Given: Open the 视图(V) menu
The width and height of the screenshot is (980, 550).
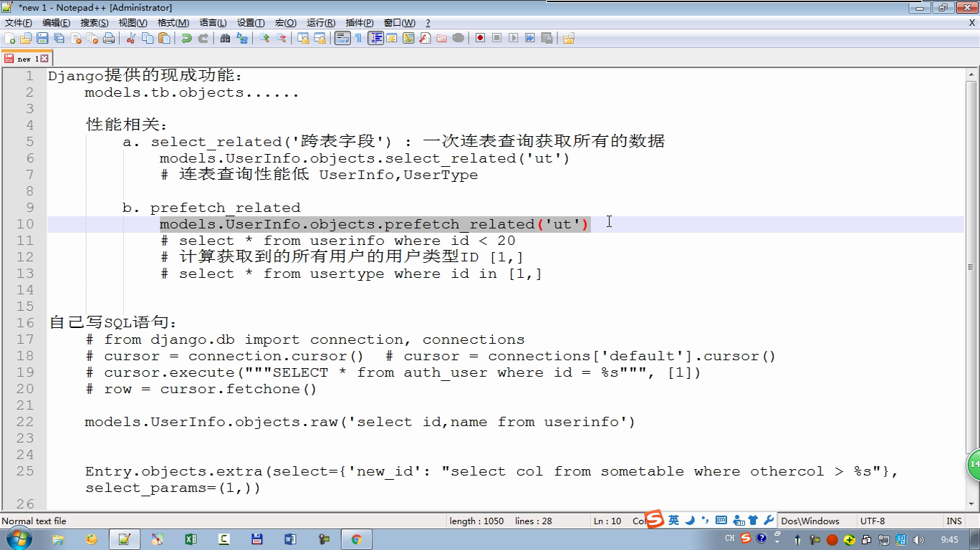Looking at the screenshot, I should [133, 23].
